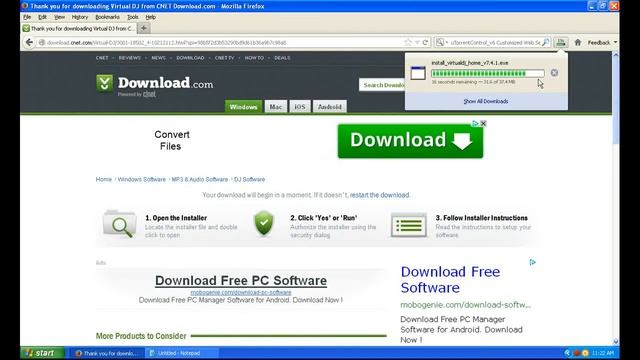Viewport: 640px width, 360px height.
Task: Cancel the install_virtualdj download
Action: pyautogui.click(x=554, y=73)
